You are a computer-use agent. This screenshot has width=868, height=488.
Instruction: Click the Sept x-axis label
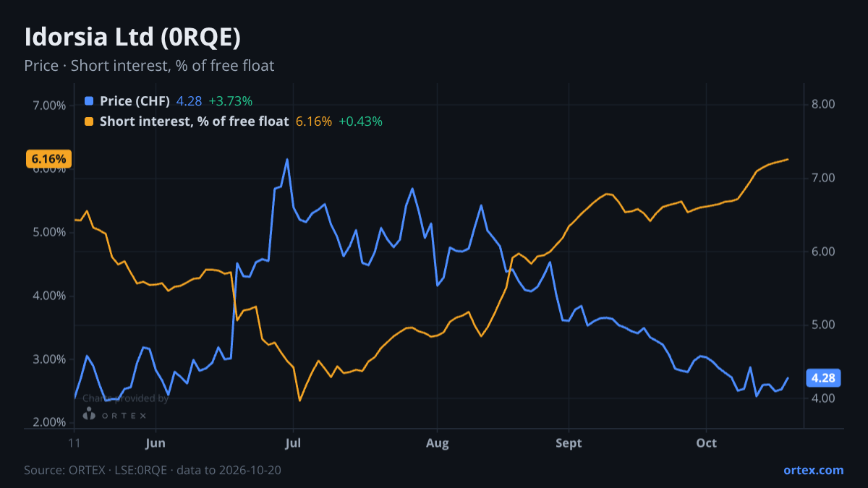tap(569, 443)
